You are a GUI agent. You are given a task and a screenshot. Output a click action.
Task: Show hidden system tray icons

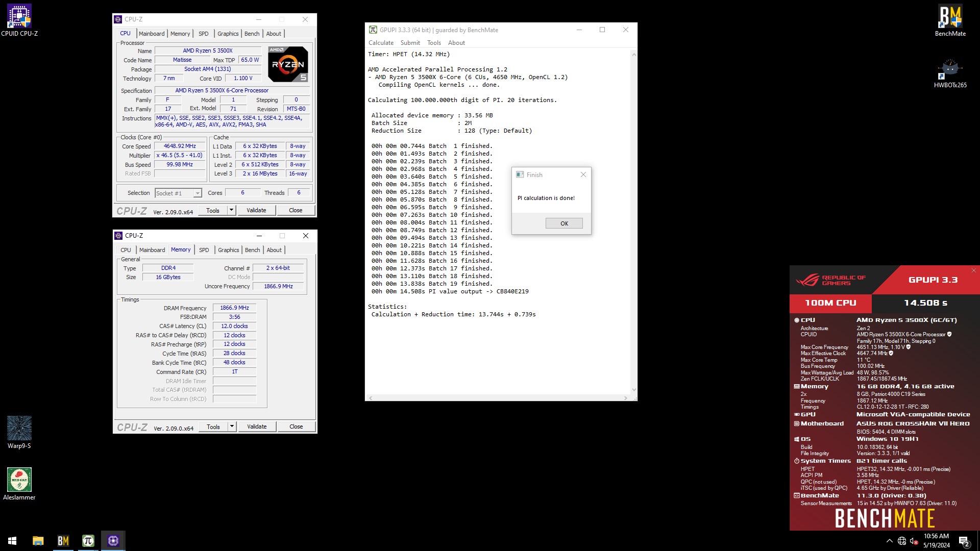click(889, 541)
